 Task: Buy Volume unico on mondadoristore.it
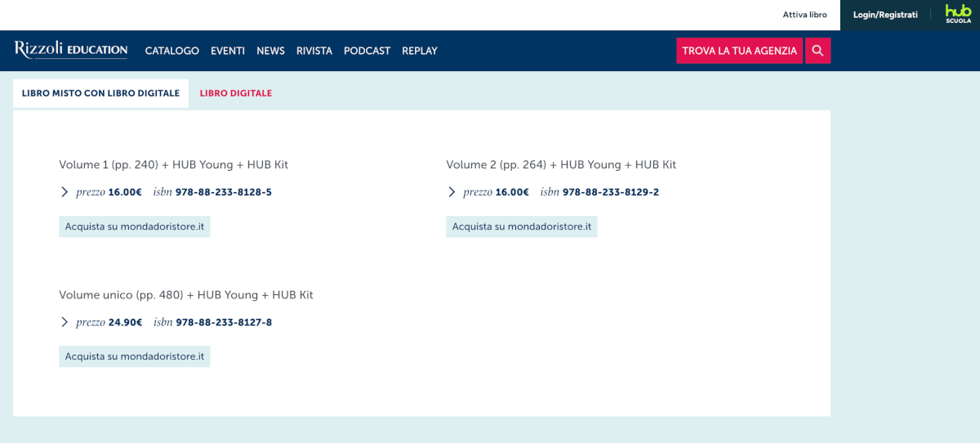(x=135, y=356)
